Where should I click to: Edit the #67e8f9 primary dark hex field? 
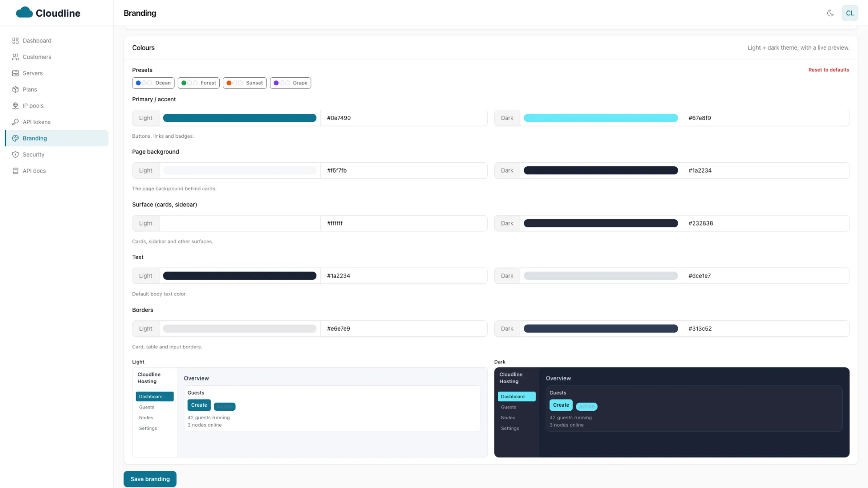[765, 118]
